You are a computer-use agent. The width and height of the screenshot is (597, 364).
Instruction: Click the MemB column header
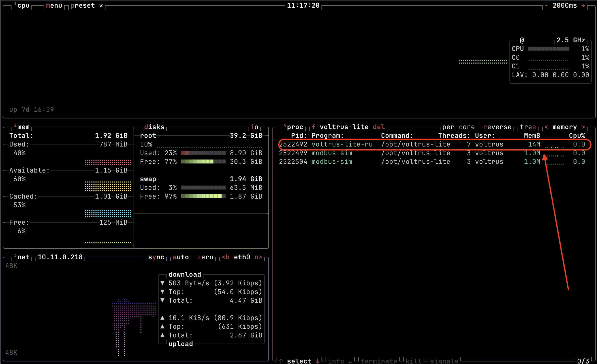click(532, 136)
